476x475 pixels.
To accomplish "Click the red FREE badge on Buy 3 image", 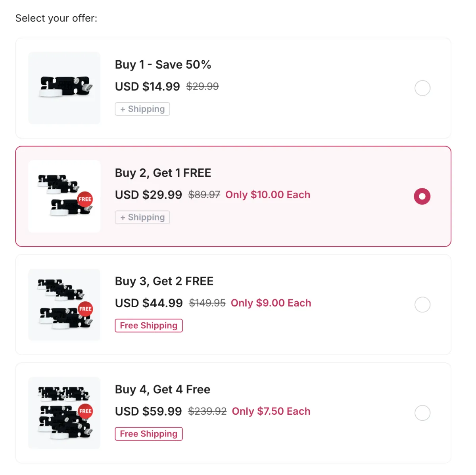I will tap(85, 309).
